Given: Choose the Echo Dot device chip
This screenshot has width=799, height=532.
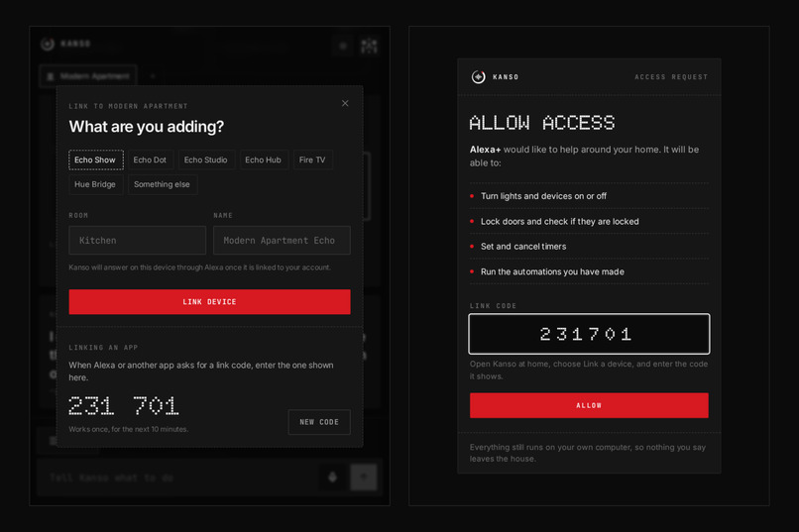Looking at the screenshot, I should pos(151,160).
